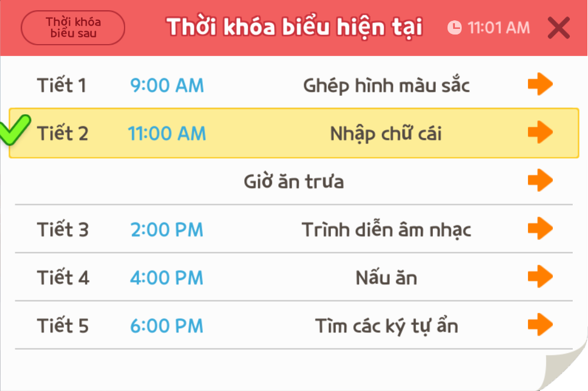Open Trình diễn âm nhạc with its arrow

click(540, 229)
